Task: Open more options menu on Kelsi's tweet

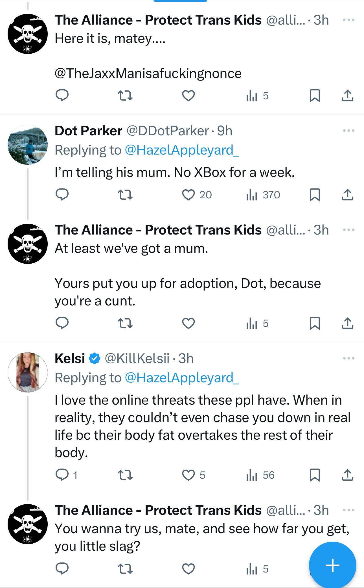Action: 348,358
